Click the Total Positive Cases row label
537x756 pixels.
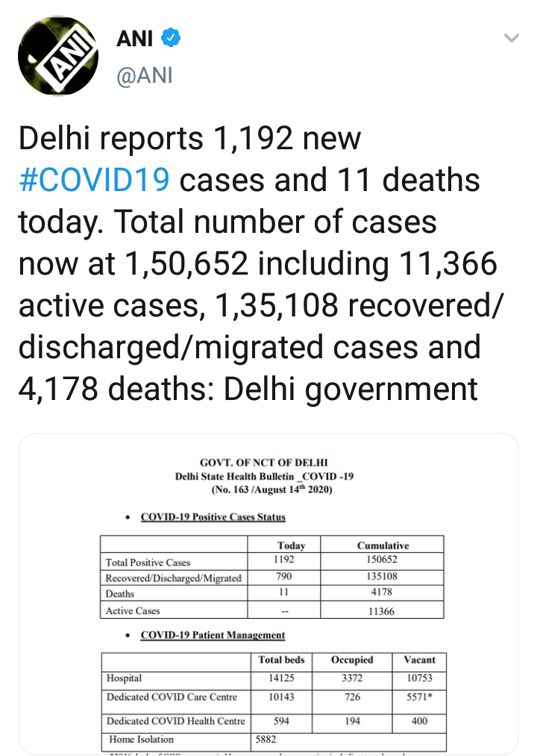(148, 563)
